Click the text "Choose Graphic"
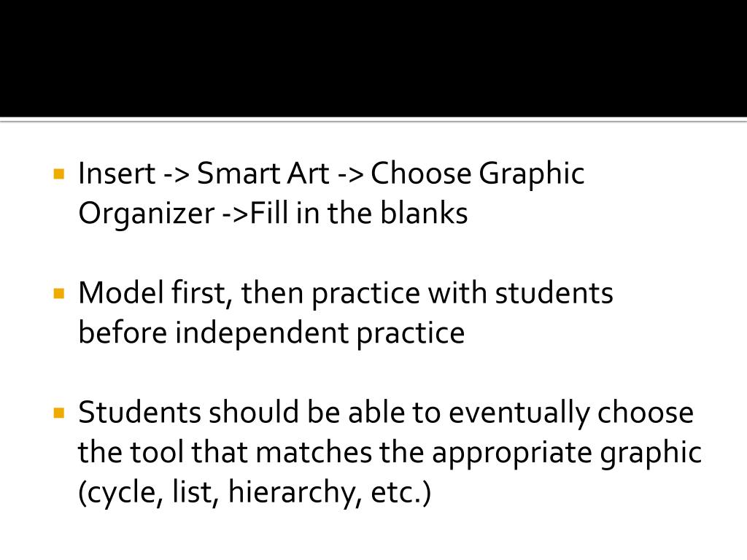Screen dimensions: 747x560 (477, 174)
